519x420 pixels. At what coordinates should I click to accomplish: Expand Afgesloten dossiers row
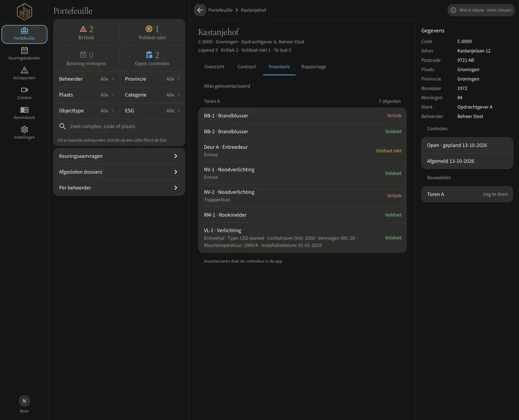point(119,172)
